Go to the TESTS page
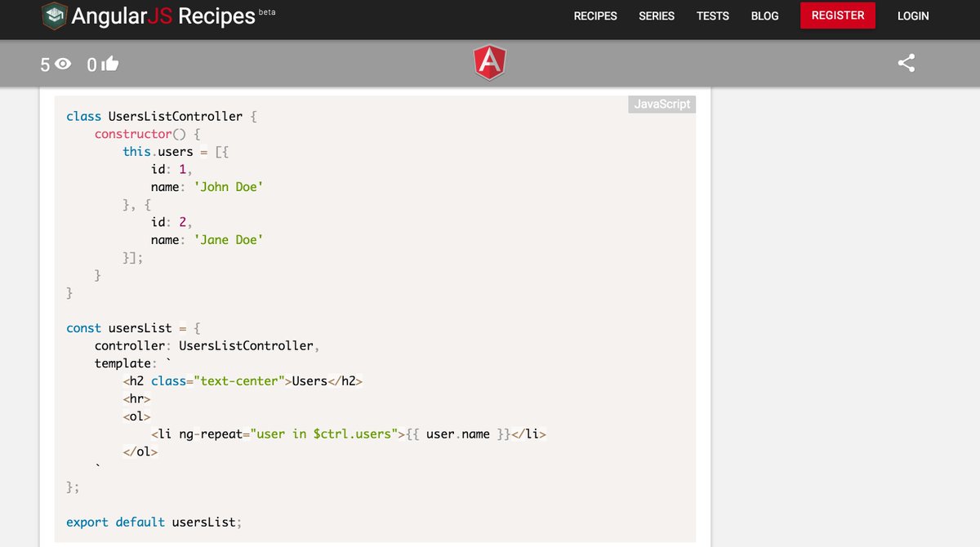The image size is (980, 547). pos(713,16)
